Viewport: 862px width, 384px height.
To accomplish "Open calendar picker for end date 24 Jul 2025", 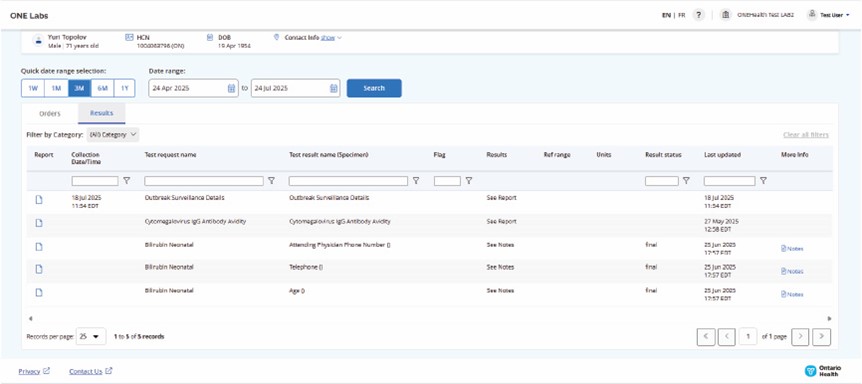I will (334, 88).
